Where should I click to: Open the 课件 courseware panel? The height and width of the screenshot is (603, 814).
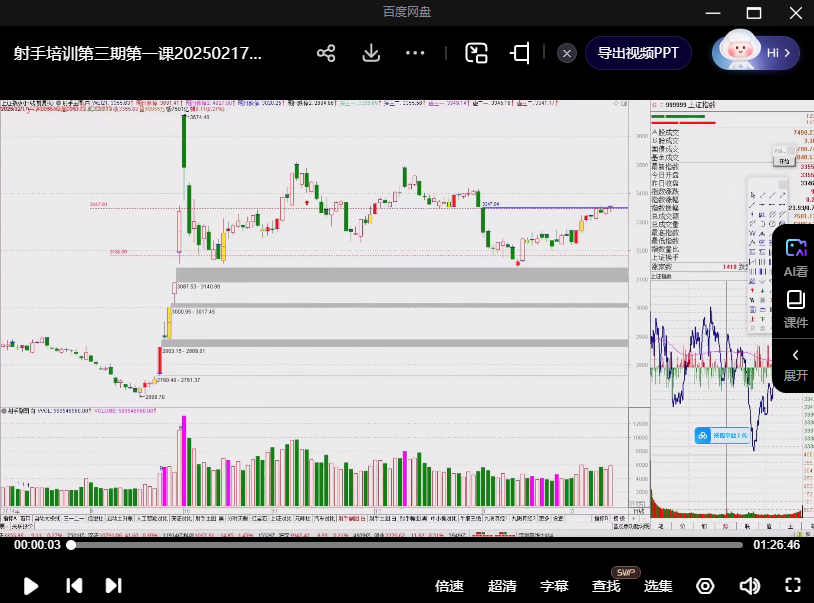point(795,309)
